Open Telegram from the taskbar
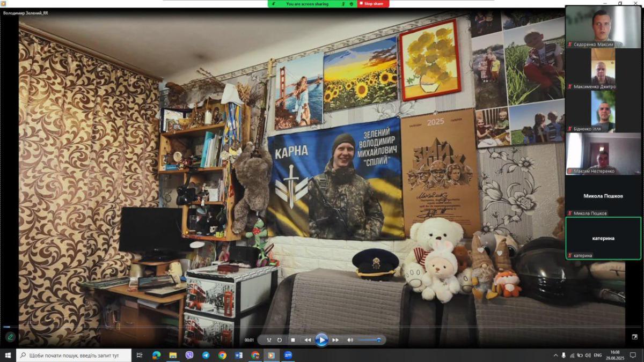This screenshot has width=644, height=362. [x=206, y=355]
